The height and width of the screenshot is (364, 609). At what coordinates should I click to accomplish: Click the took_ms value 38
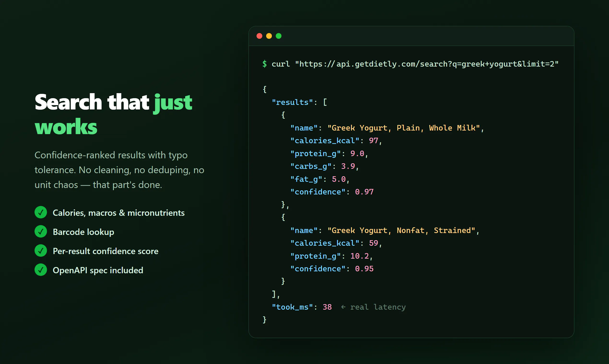pyautogui.click(x=327, y=307)
